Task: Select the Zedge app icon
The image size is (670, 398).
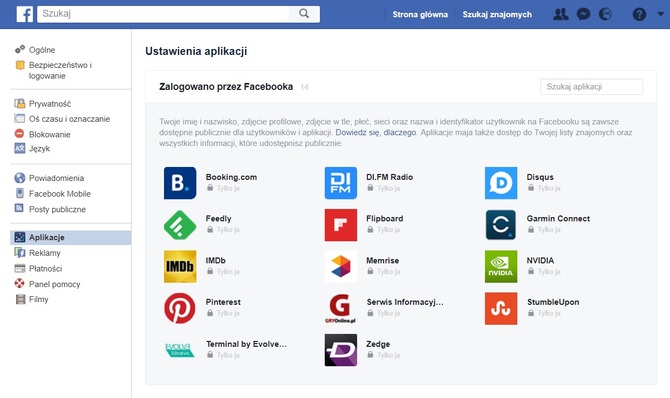Action: [341, 350]
